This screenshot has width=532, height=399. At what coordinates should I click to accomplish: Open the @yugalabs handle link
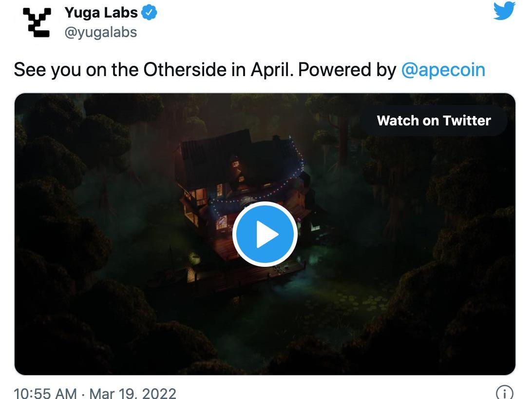[x=101, y=32]
